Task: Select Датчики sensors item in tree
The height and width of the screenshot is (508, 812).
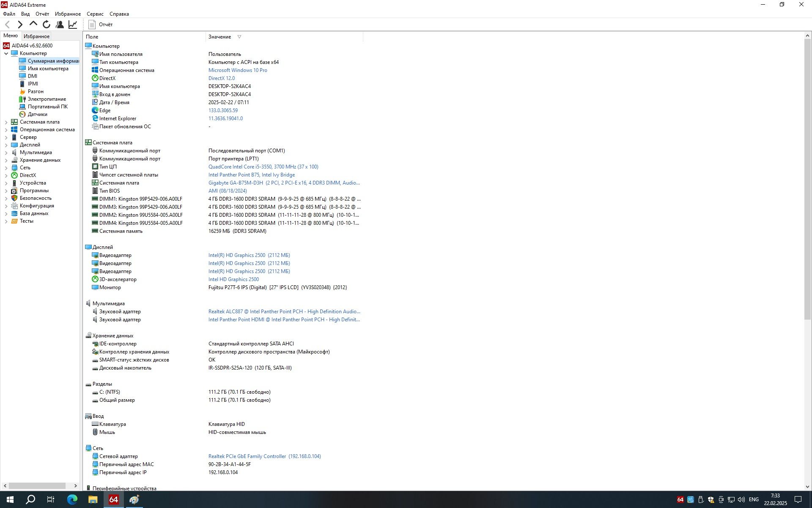Action: pyautogui.click(x=37, y=114)
